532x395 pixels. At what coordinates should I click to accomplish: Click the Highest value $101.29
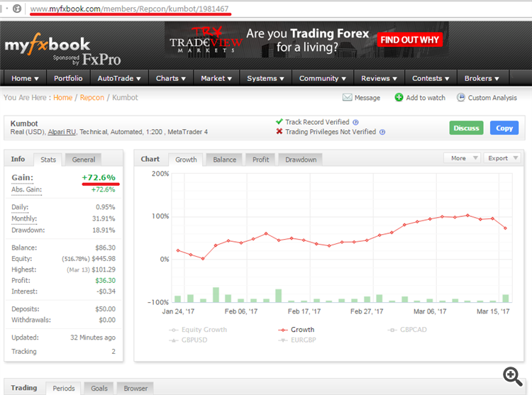104,269
